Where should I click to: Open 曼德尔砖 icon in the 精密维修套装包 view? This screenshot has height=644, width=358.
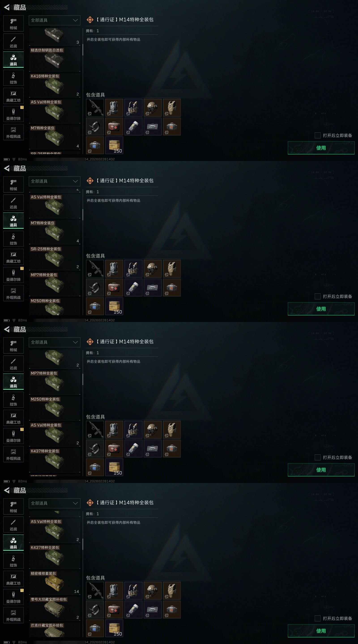pos(13,597)
